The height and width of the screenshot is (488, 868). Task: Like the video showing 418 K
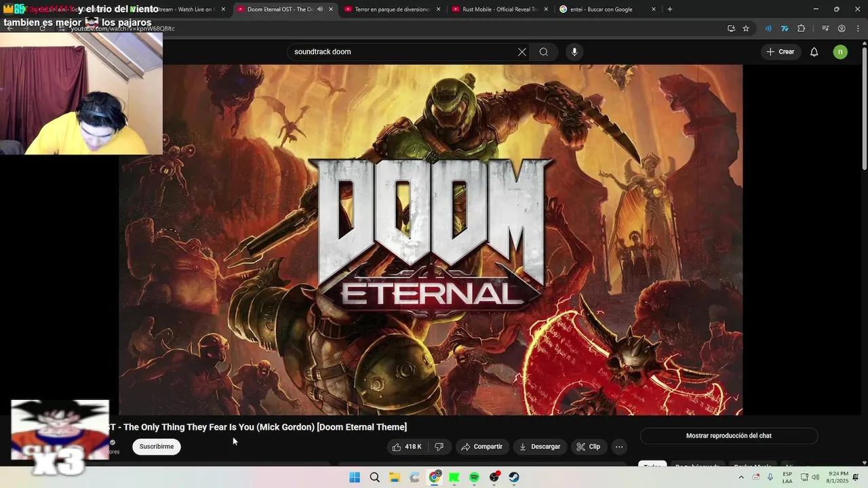coord(407,447)
